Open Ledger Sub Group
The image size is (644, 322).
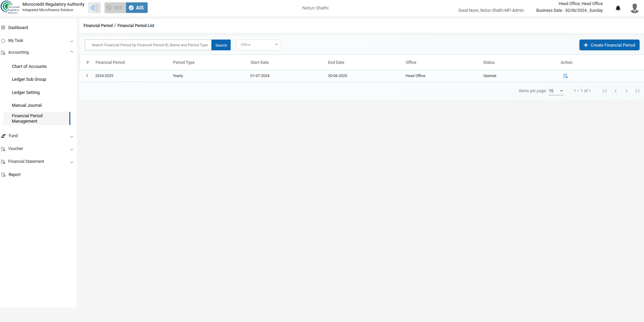click(29, 79)
